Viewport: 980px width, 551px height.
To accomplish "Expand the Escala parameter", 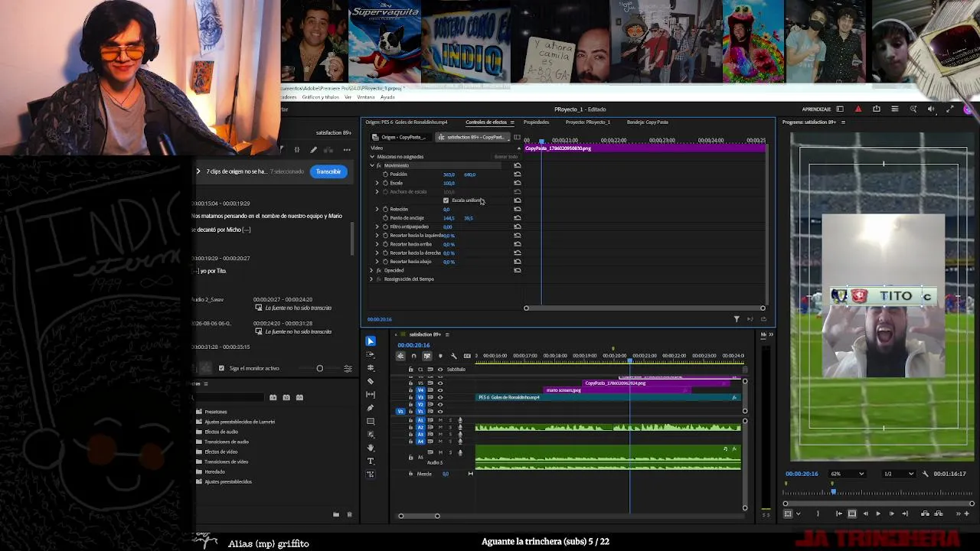I will click(377, 183).
